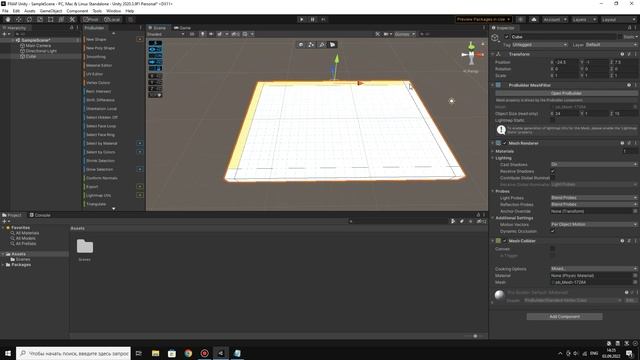Toggle Pivot/Center handle position
The height and width of the screenshot is (360, 640).
pos(91,19)
